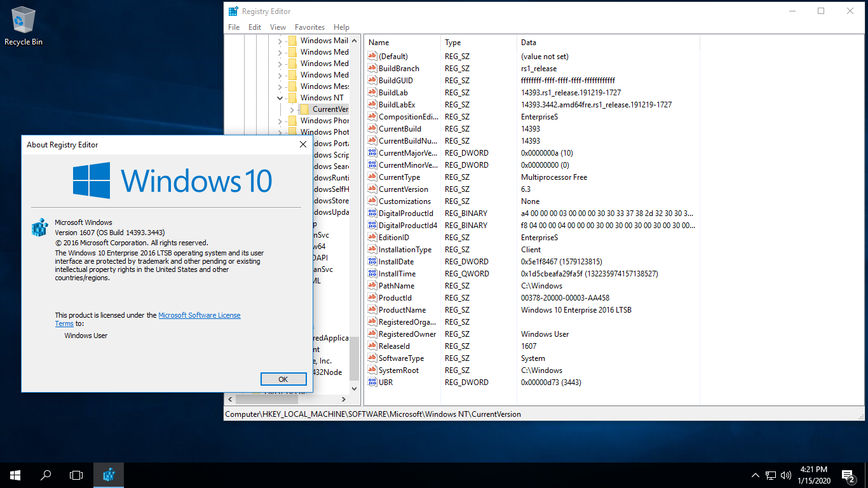This screenshot has height=488, width=868.
Task: Click the tree pane vertical scrollbar thumb
Action: [x=355, y=358]
